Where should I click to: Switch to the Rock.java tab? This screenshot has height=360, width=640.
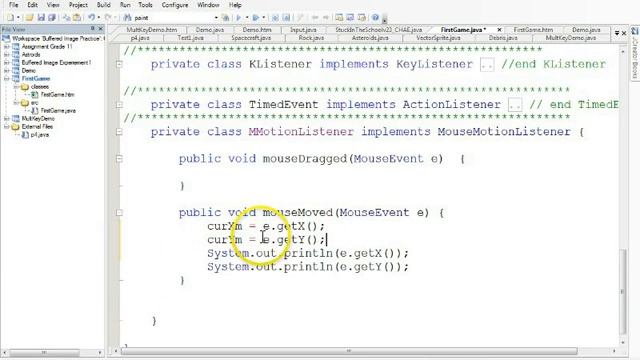point(311,38)
